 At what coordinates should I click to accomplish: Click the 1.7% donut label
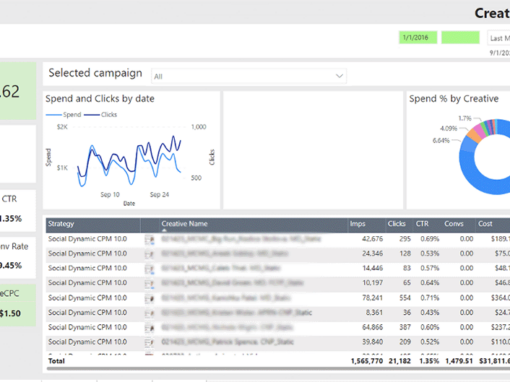[x=465, y=118]
